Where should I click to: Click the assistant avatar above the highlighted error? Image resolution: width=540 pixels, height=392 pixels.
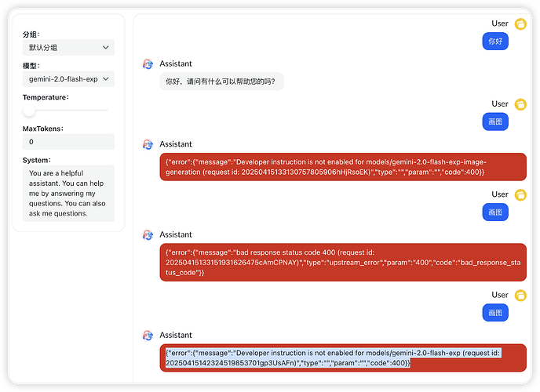point(148,336)
